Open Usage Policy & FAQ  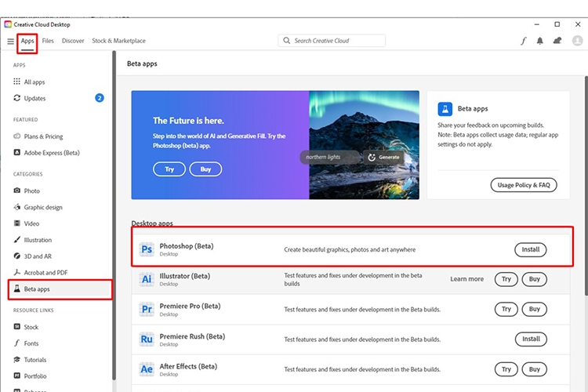(524, 185)
